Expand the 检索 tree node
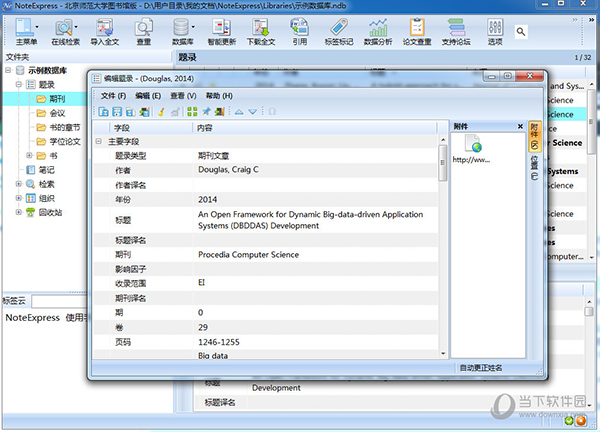600x432 pixels. click(x=18, y=184)
